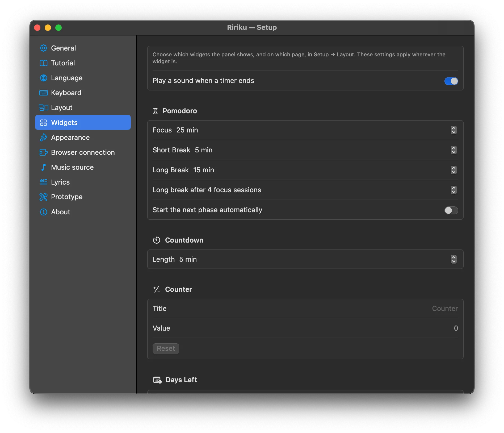Adjust the Short Break stepper

point(454,150)
